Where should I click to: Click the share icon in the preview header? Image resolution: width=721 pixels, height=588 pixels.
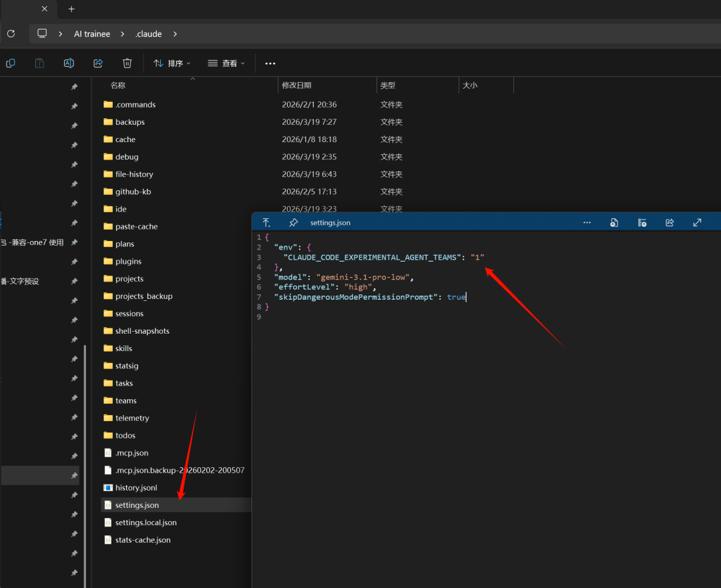[x=670, y=223]
